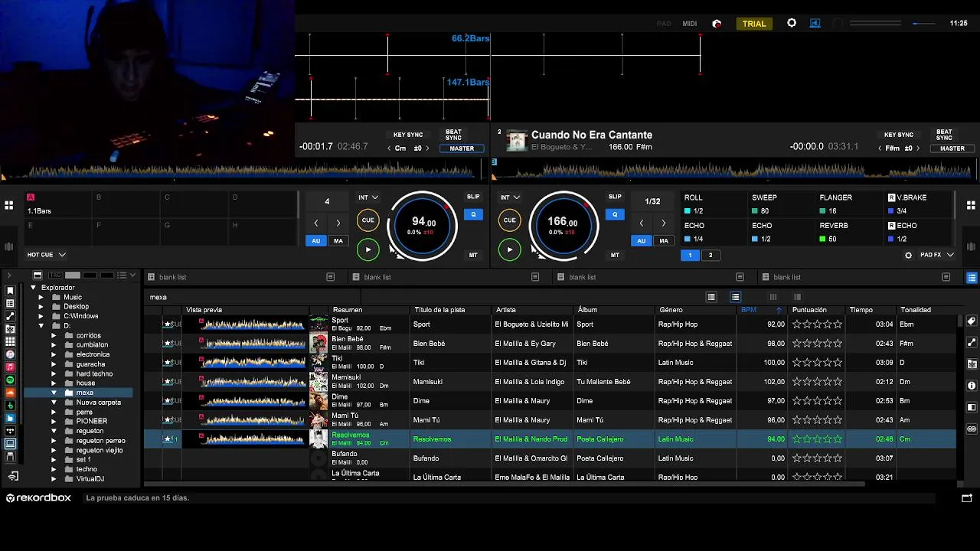Screen dimensions: 980x551
Task: Expand the corridos folder
Action: (54, 335)
